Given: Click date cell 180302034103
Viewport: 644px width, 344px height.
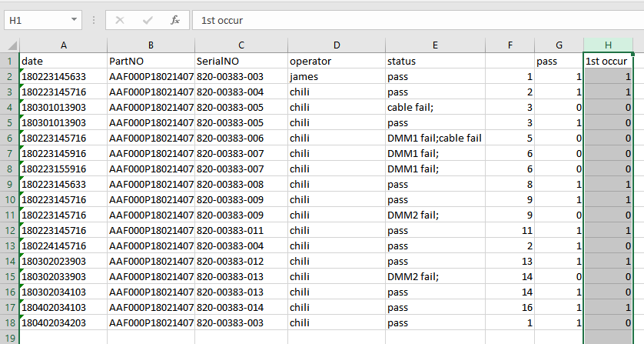Looking at the screenshot, I should [x=63, y=292].
